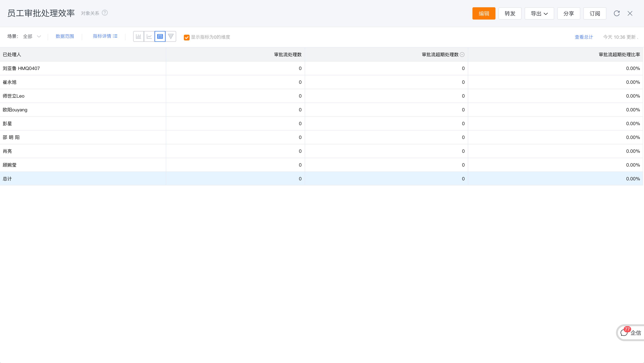Click the 转发 button
Image resolution: width=644 pixels, height=363 pixels.
click(510, 13)
